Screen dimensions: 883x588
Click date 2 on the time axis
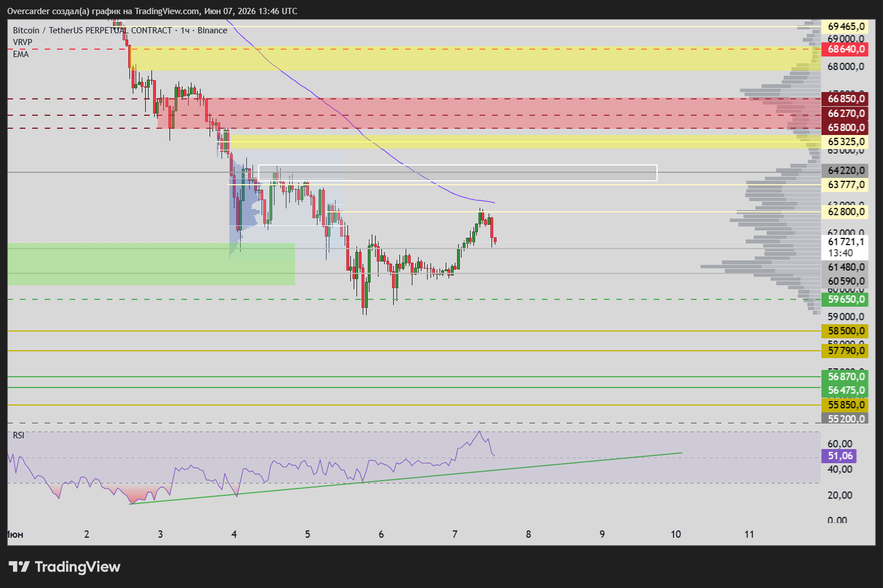(86, 534)
